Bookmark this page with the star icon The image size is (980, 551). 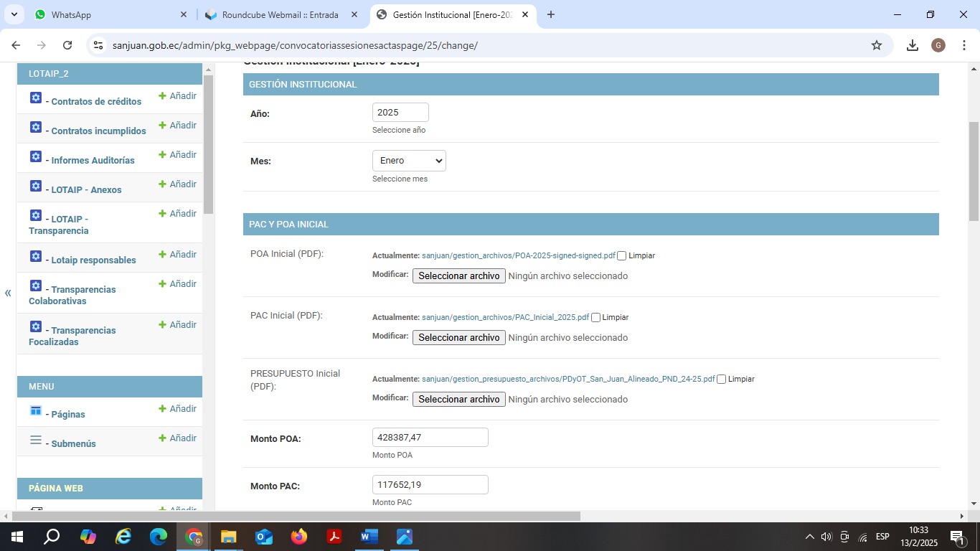point(877,45)
